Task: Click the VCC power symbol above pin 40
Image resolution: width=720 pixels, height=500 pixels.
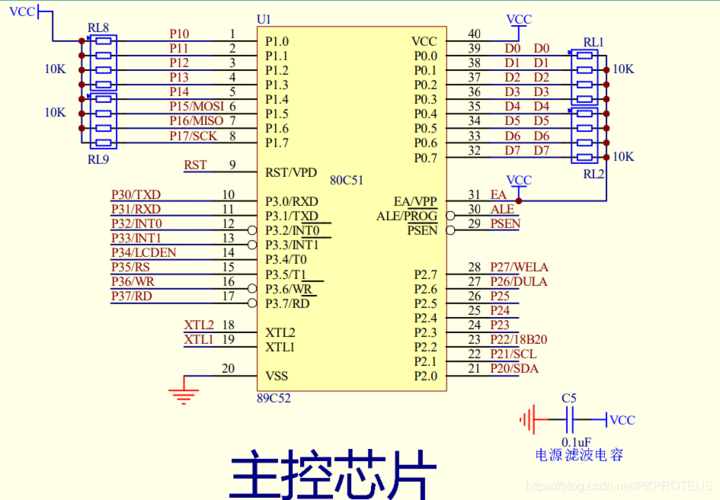Action: [x=519, y=20]
